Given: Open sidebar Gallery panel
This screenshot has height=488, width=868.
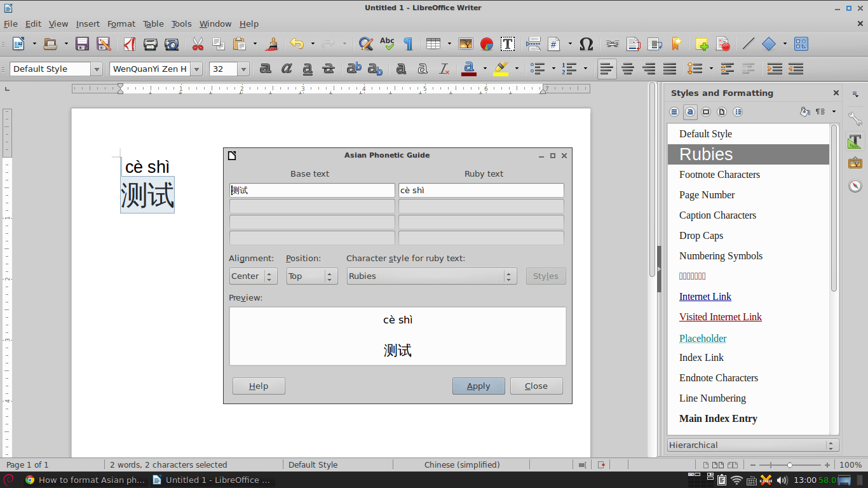Looking at the screenshot, I should [855, 163].
